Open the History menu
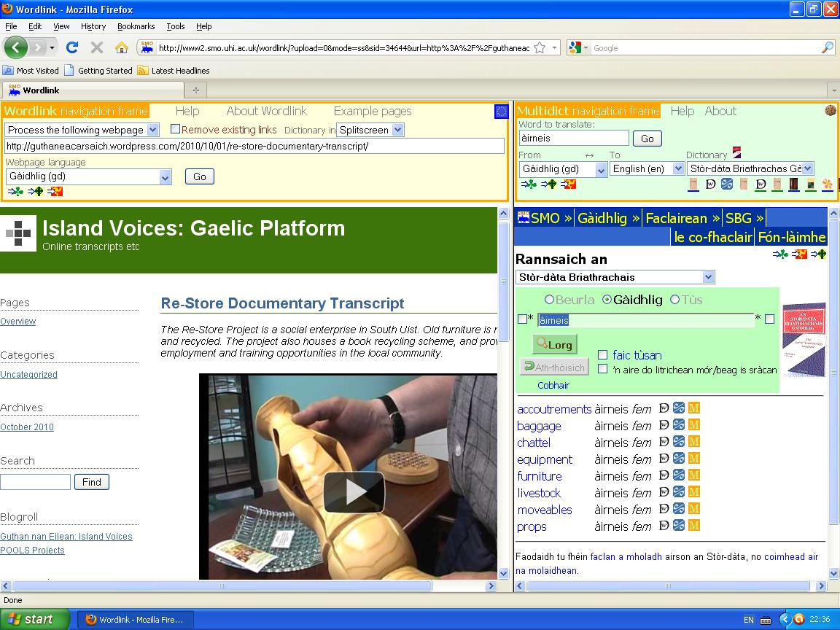The width and height of the screenshot is (840, 630). pos(93,26)
